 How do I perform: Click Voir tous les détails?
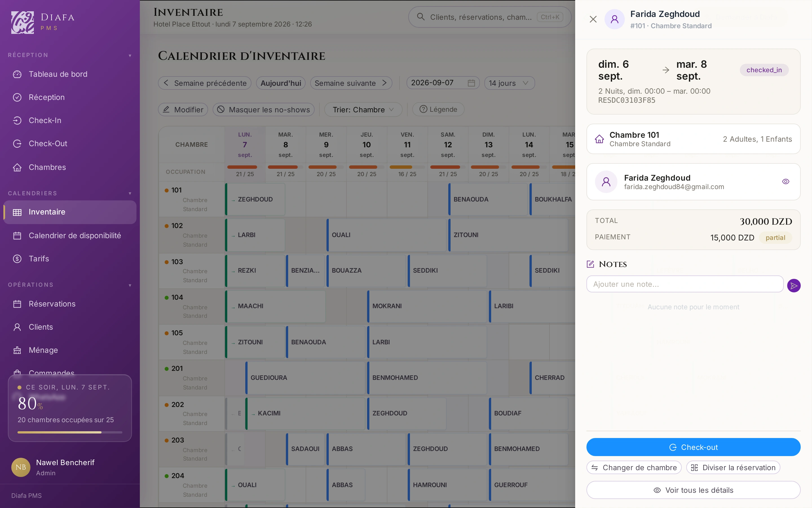693,490
